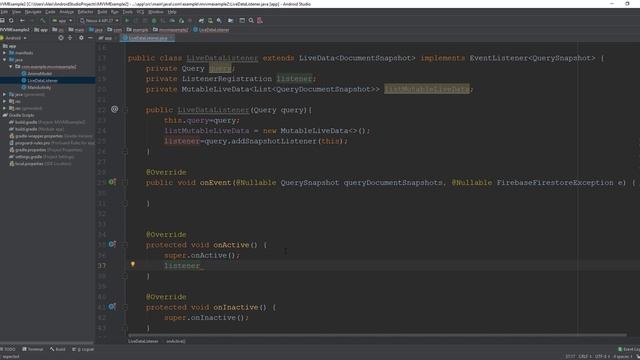Open the Build tool window
Screen dimensions: 640x360
(x=58, y=349)
